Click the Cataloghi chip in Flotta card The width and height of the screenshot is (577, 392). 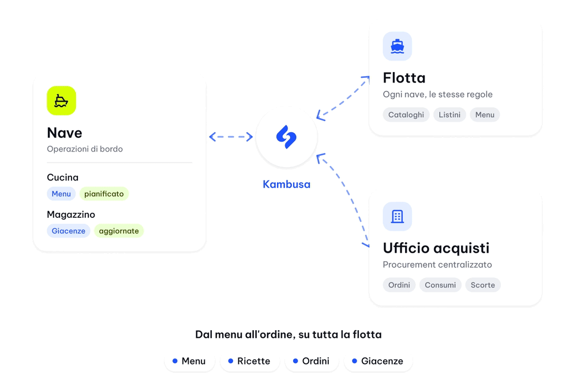(x=406, y=115)
